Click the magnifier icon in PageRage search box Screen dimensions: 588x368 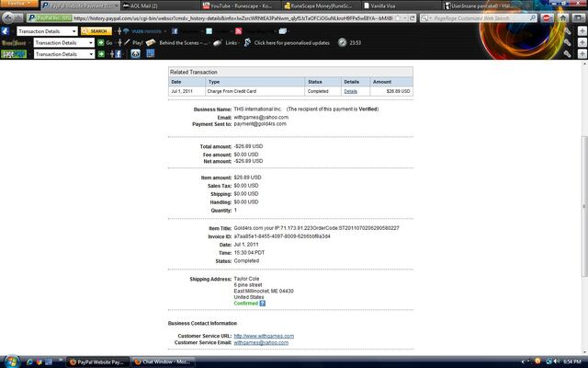point(533,17)
